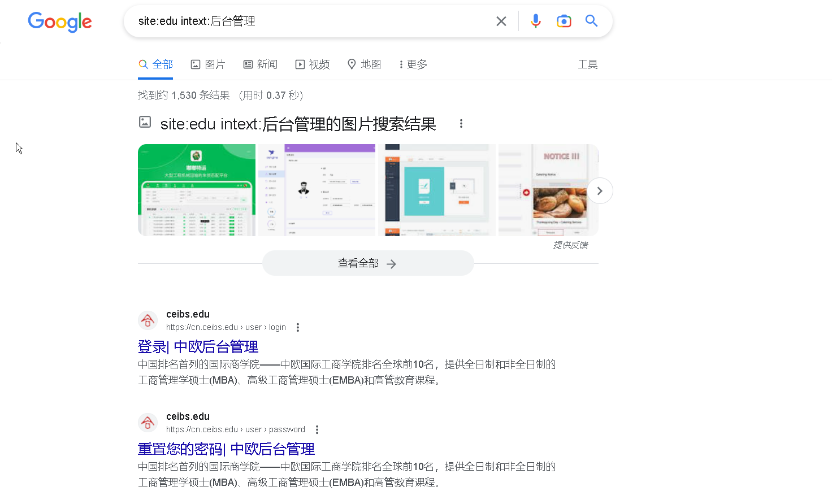This screenshot has height=504, width=832.
Task: Open options menu next to image results heading
Action: coord(461,124)
